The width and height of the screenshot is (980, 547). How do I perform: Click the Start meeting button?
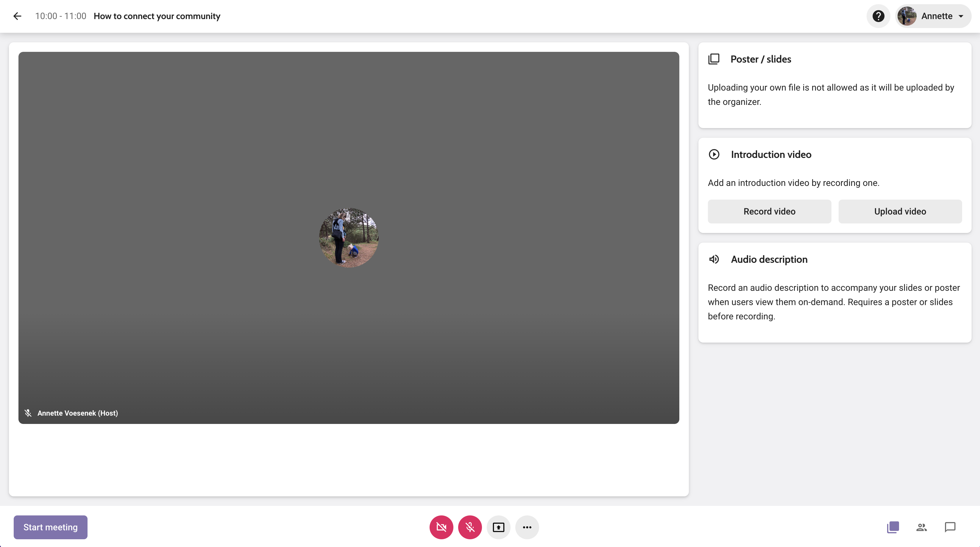click(51, 527)
